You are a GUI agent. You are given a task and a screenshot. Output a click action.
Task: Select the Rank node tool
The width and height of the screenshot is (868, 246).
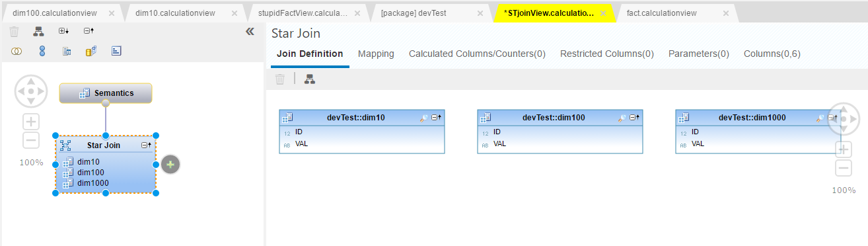coord(116,51)
